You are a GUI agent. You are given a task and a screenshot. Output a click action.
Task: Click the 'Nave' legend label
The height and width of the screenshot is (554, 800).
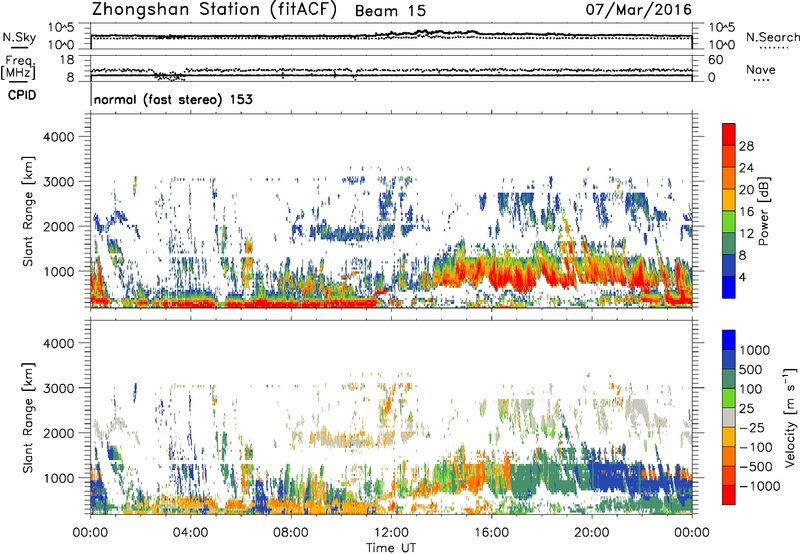coord(761,69)
